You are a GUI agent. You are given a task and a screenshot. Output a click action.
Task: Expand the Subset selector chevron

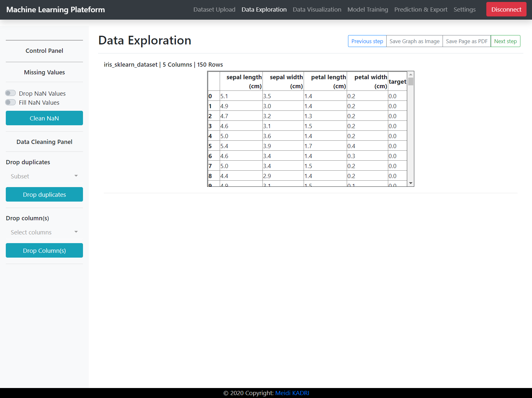coord(76,176)
